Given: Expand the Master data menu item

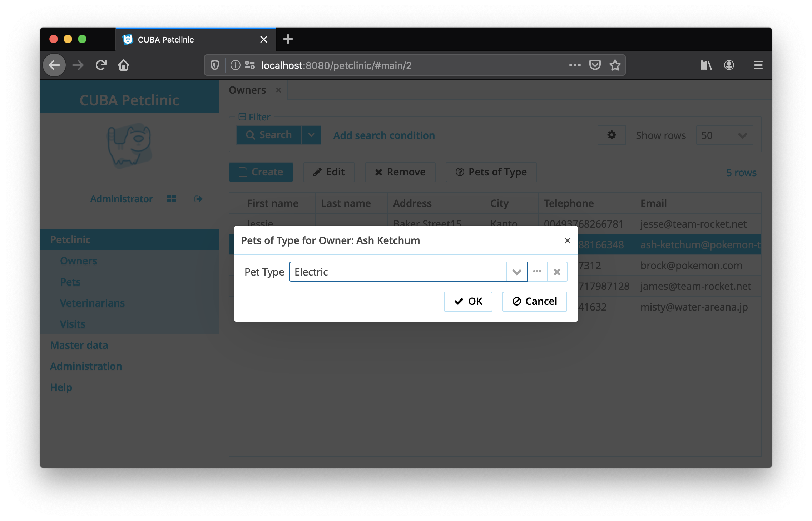Looking at the screenshot, I should point(79,345).
